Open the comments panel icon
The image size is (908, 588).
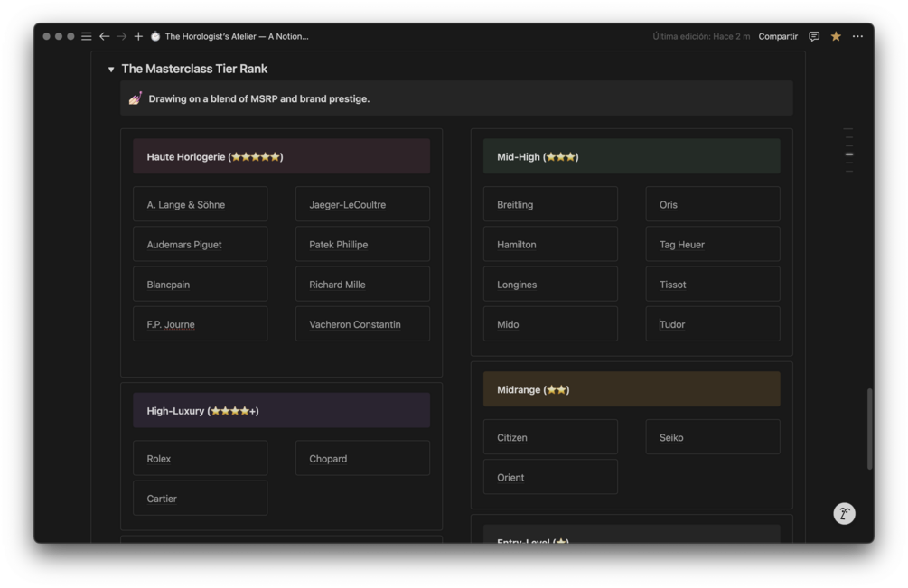[x=814, y=36]
